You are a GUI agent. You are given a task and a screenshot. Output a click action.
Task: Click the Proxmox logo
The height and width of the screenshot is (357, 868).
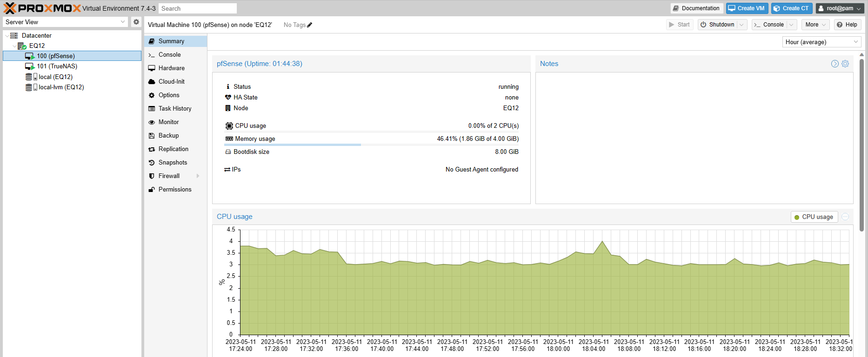click(42, 8)
